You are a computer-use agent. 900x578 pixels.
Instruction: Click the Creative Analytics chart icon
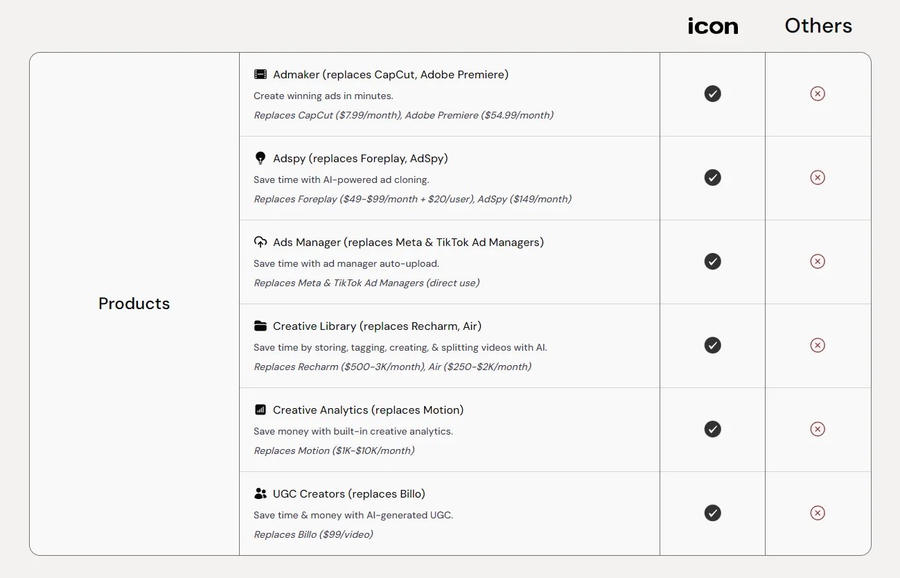click(x=260, y=410)
